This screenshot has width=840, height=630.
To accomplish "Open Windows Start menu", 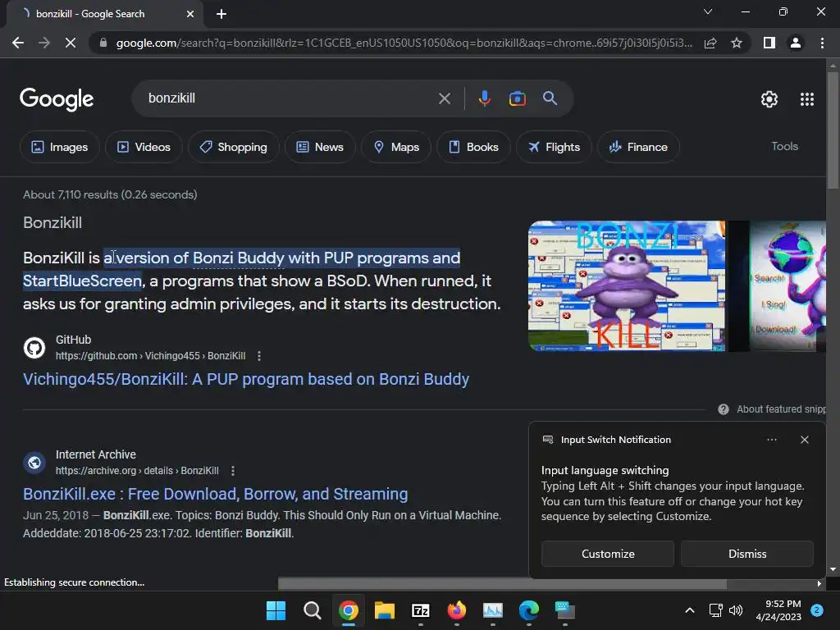I will click(x=276, y=610).
